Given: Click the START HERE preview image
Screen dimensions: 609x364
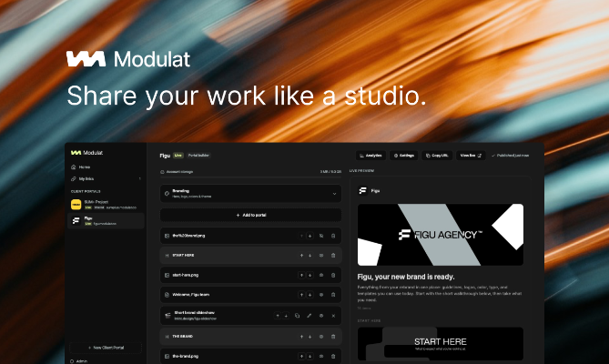Looking at the screenshot, I should (441, 344).
